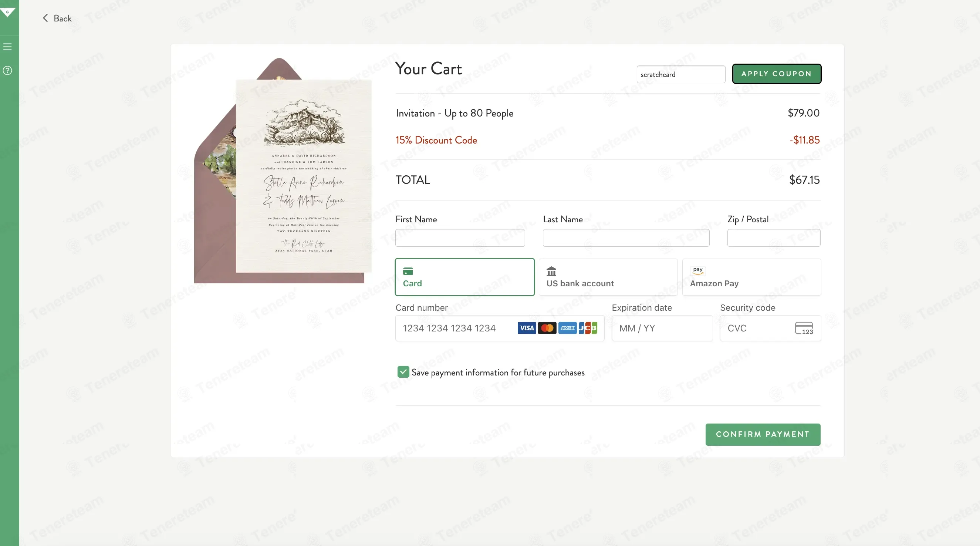Click the JCB card logo

(588, 328)
